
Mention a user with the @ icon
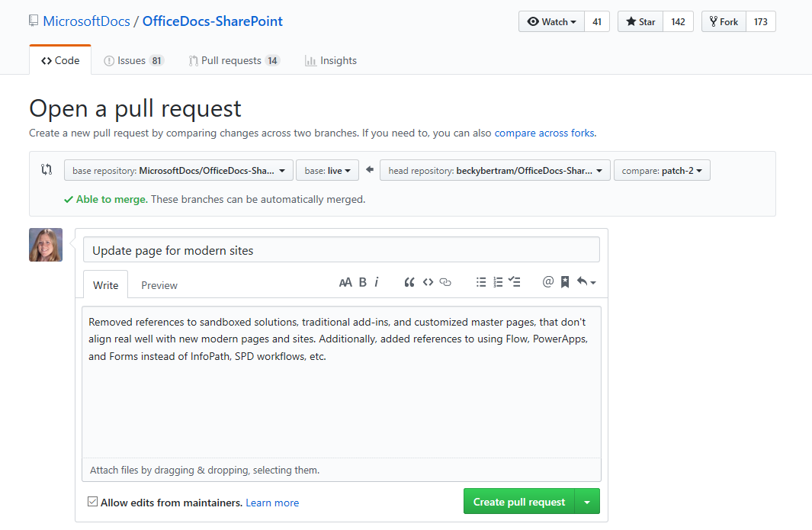[x=547, y=282]
